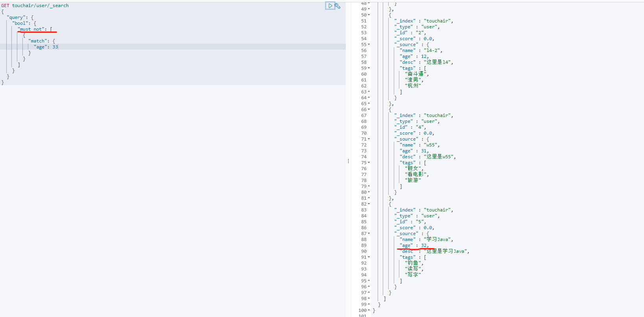Click the fold marker at line 79
The width and height of the screenshot is (644, 317).
[x=369, y=186]
